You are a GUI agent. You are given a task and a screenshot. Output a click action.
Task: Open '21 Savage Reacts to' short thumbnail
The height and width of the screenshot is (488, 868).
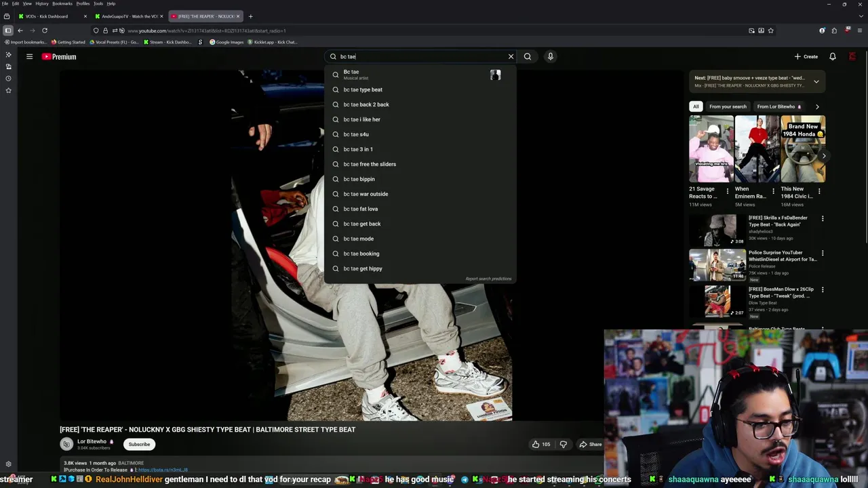[x=711, y=149]
